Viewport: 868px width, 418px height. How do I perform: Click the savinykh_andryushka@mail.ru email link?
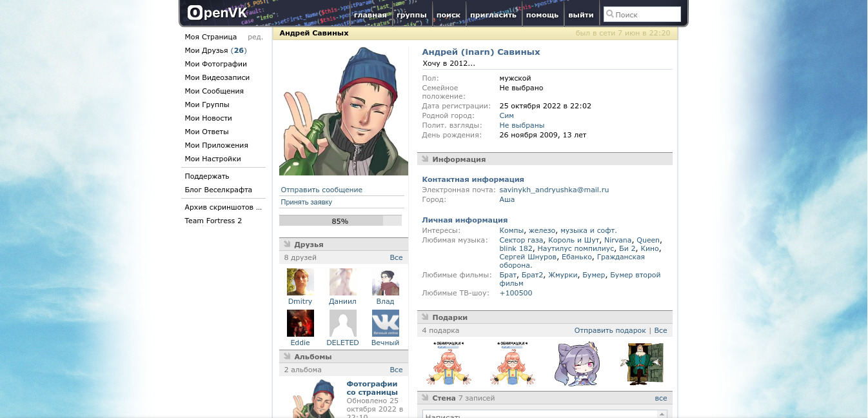[554, 190]
